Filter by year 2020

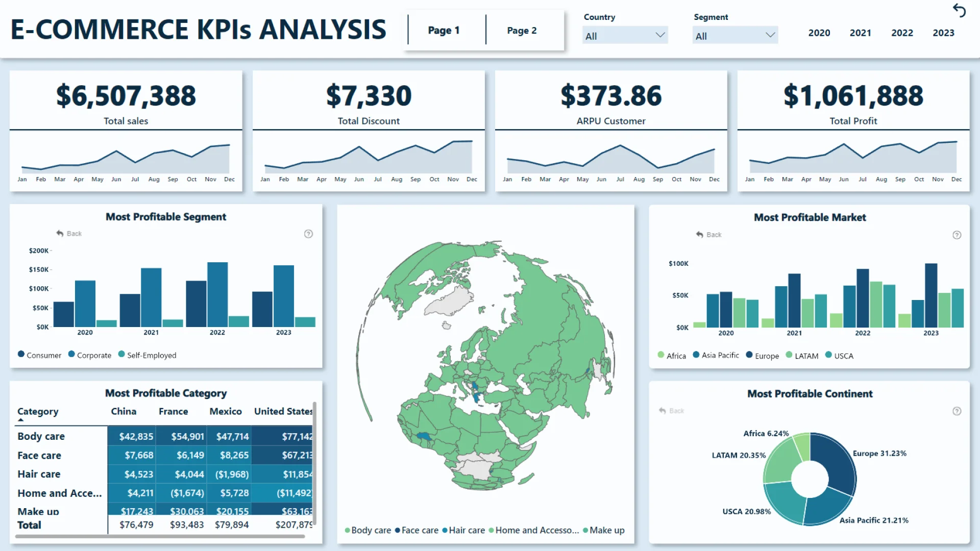pos(819,33)
